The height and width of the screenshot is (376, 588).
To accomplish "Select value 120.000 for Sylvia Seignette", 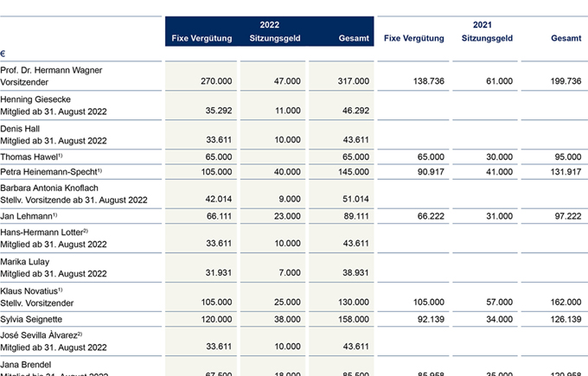I will pos(216,320).
